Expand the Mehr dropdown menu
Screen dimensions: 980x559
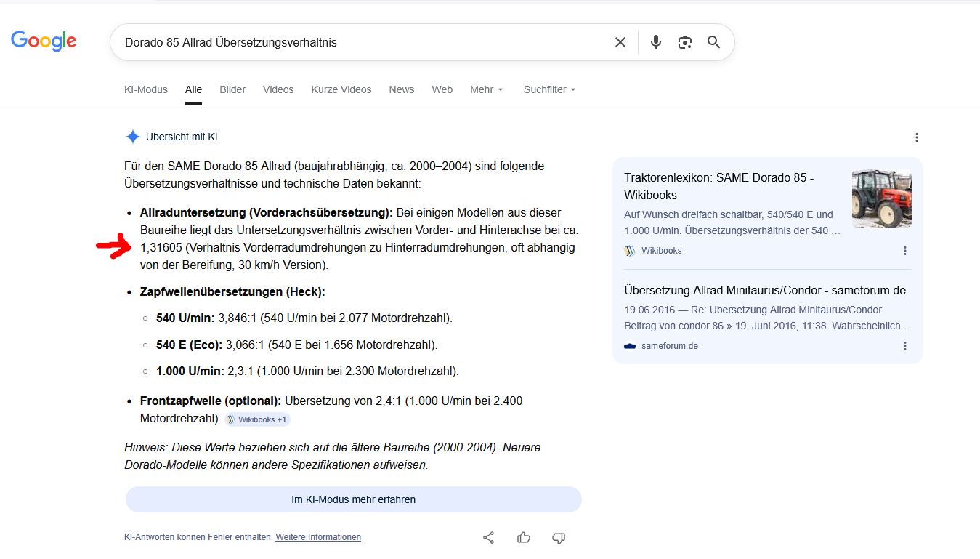(x=486, y=89)
